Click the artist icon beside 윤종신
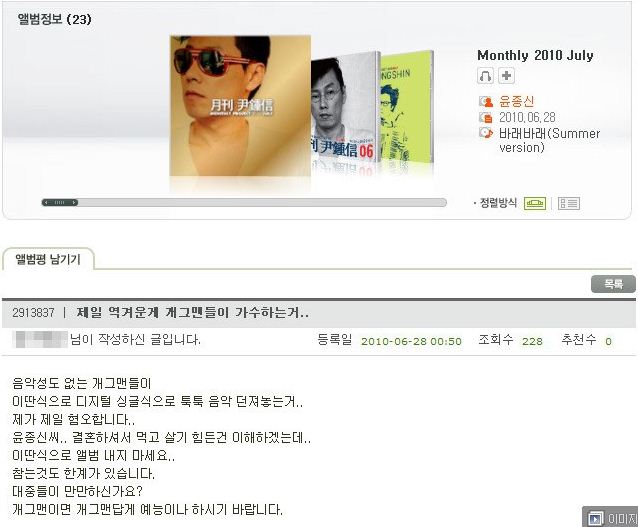Image resolution: width=638 pixels, height=527 pixels. click(486, 101)
